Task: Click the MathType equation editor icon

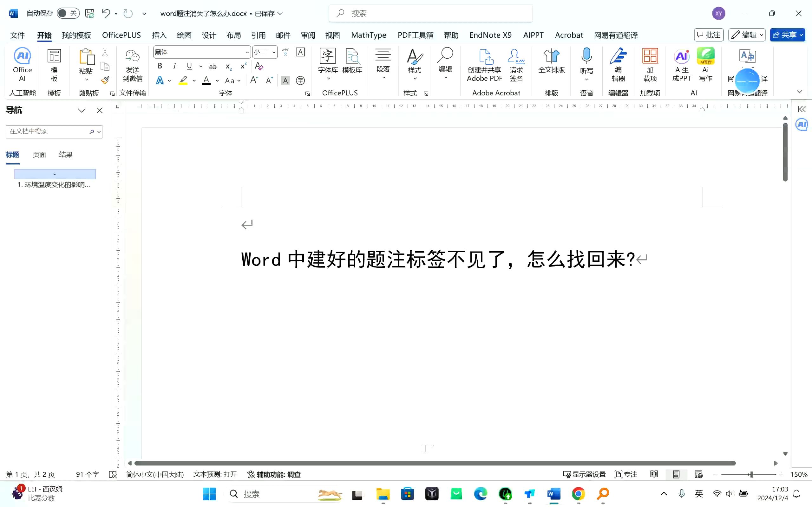Action: coord(369,35)
